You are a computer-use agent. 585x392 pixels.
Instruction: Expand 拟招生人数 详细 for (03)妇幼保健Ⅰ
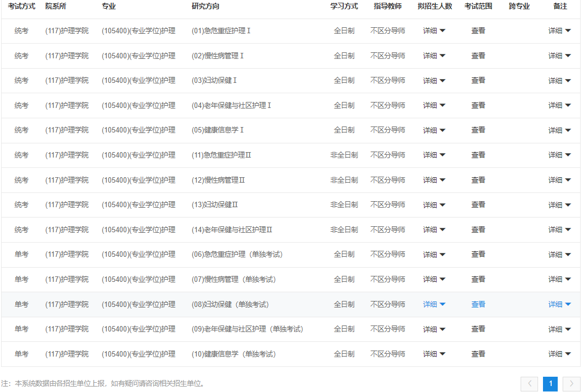[x=434, y=81]
